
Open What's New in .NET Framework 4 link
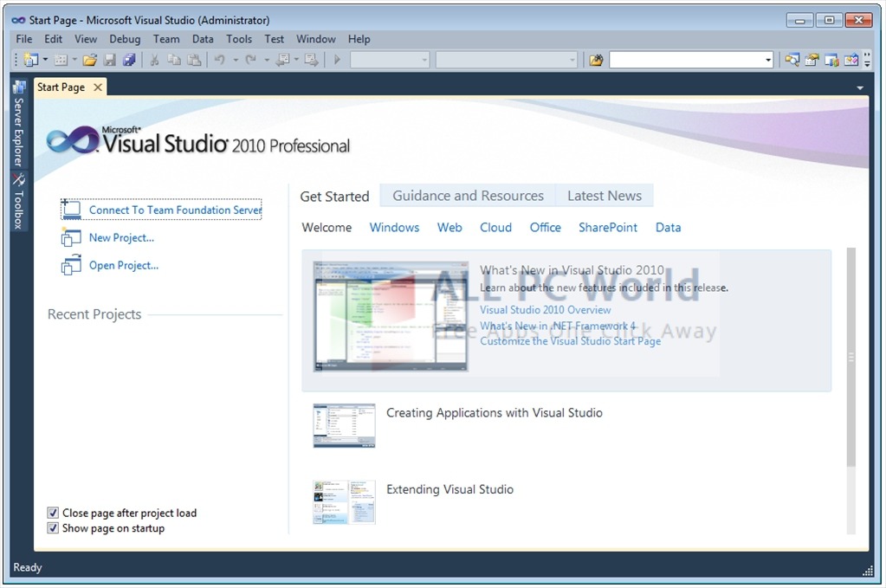[558, 326]
